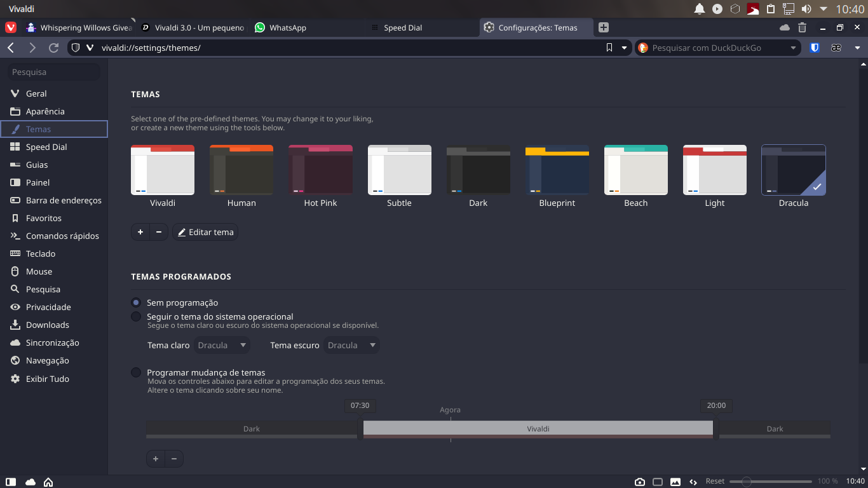Viewport: 868px width, 488px height.
Task: Click the Vivaldi segment in schedule timeline
Action: click(x=538, y=429)
